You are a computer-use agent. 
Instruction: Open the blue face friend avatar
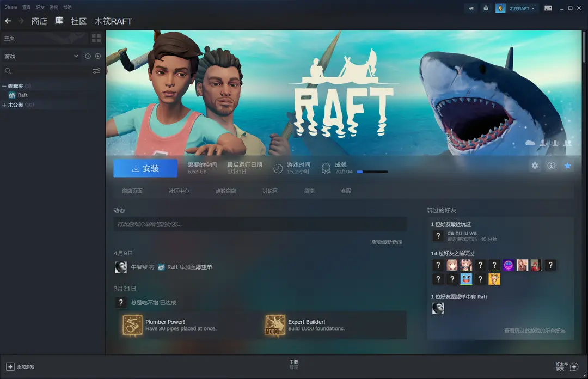(x=466, y=279)
